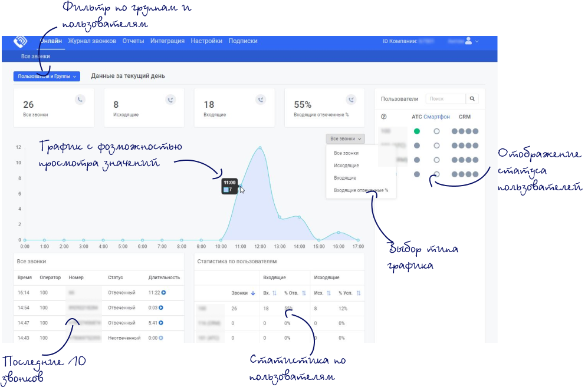The height and width of the screenshot is (387, 588).
Task: Toggle sorting on the % Усп. column
Action: pyautogui.click(x=359, y=293)
